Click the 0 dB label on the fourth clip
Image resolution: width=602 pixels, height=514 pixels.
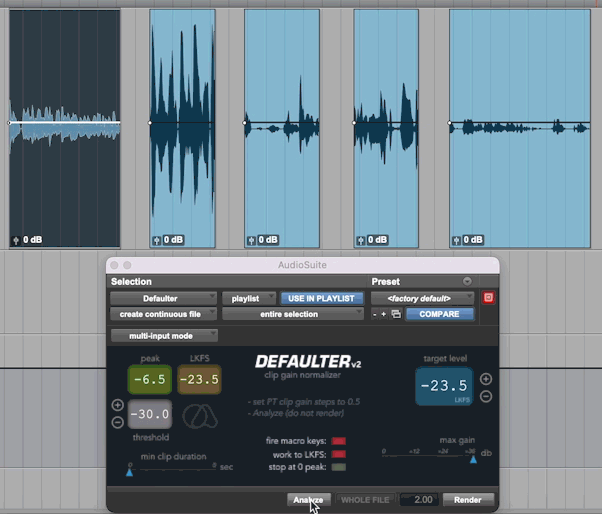[x=377, y=240]
